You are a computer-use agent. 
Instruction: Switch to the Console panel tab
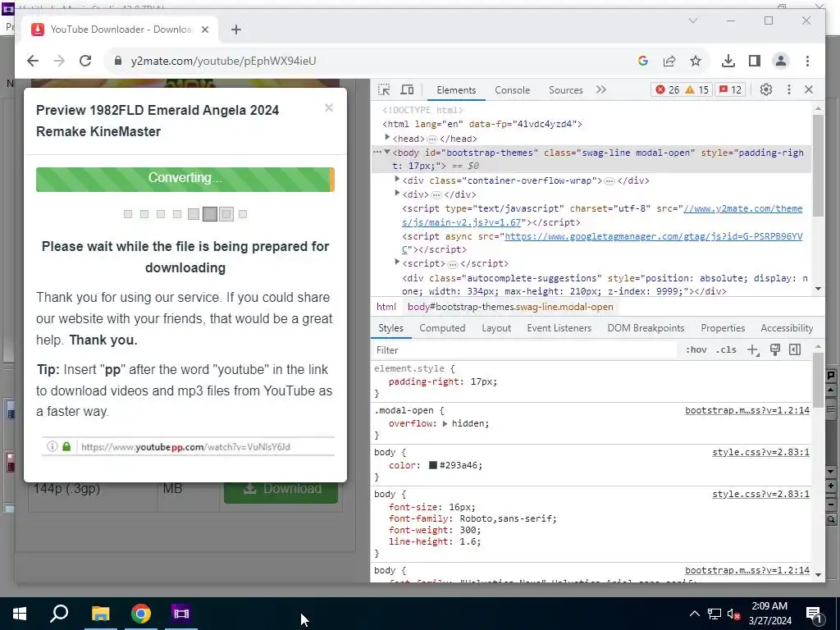[x=512, y=90]
